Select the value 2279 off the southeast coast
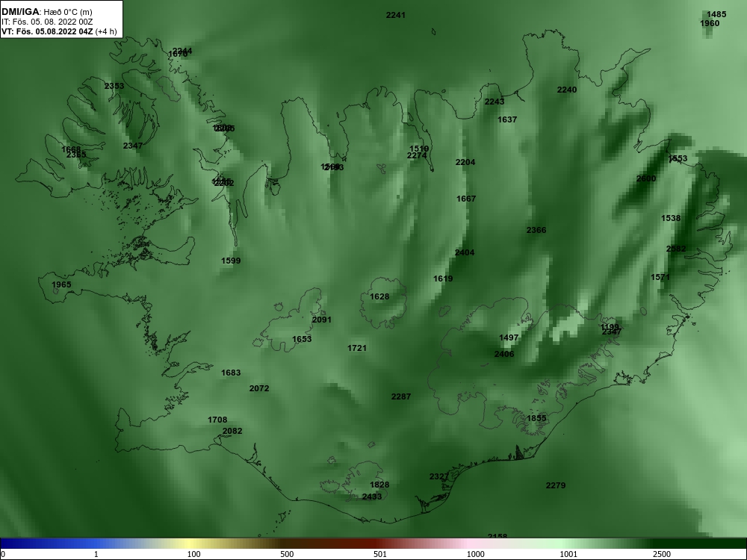 point(556,486)
